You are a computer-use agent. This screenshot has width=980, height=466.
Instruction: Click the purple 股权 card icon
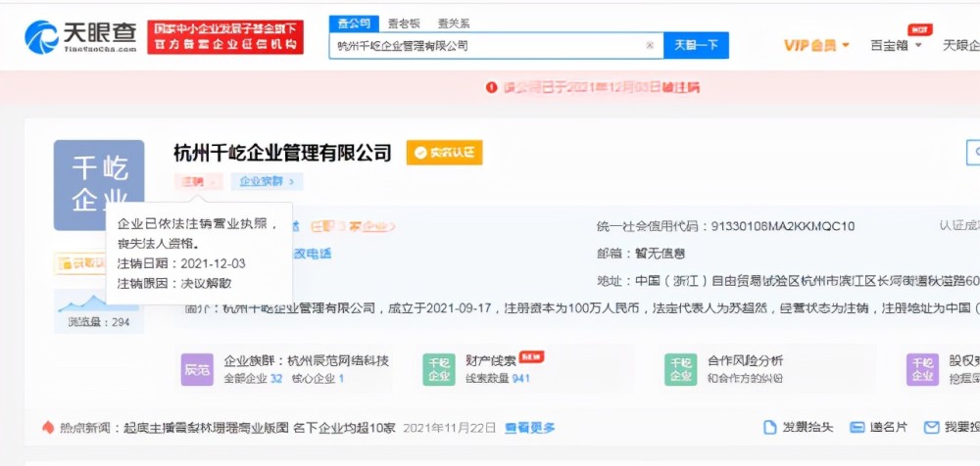click(x=922, y=369)
